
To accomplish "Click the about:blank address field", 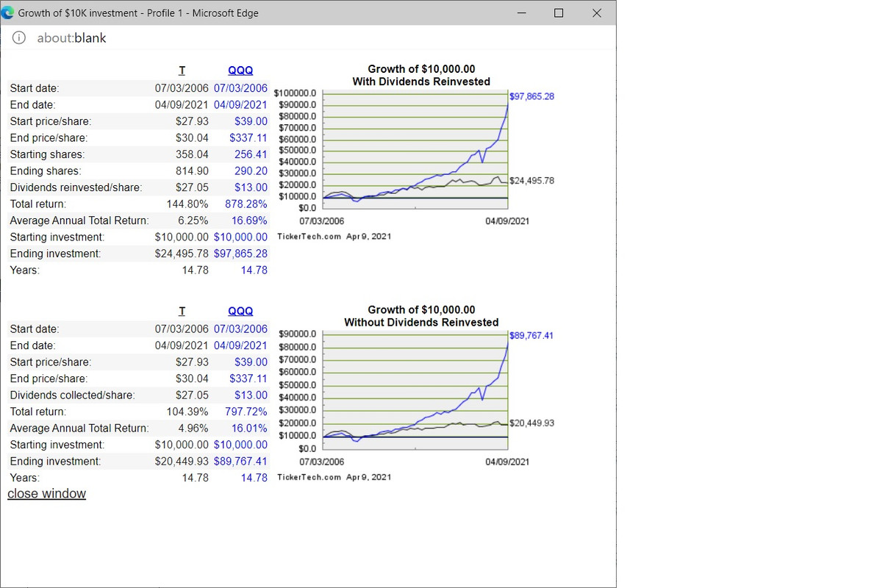I will [x=71, y=37].
